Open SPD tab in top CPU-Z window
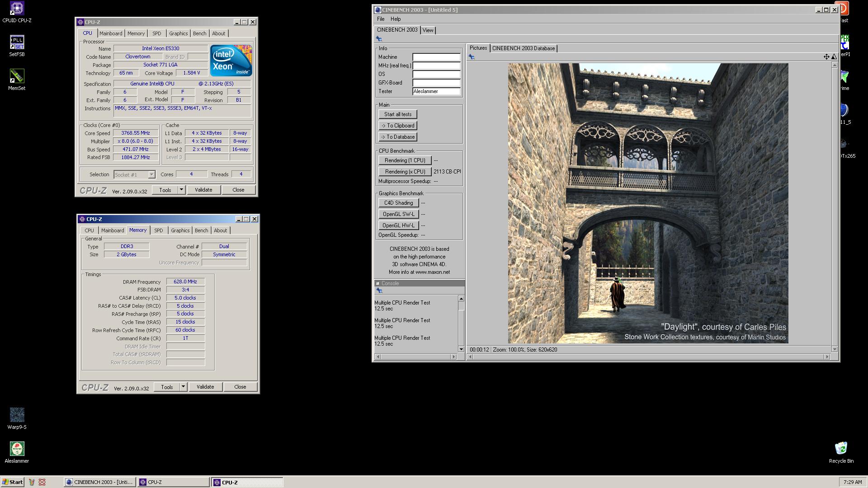 point(156,33)
